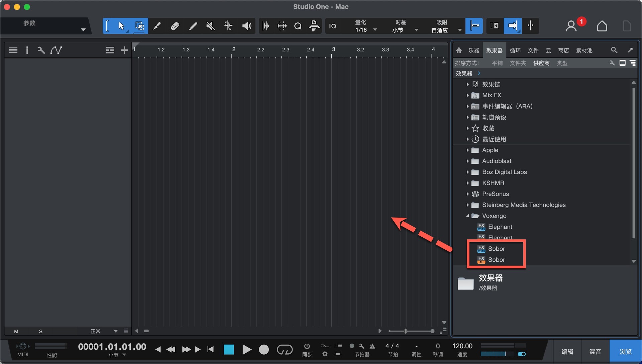Toggle the Metronome click icon
The width and height of the screenshot is (642, 364).
[x=372, y=346]
